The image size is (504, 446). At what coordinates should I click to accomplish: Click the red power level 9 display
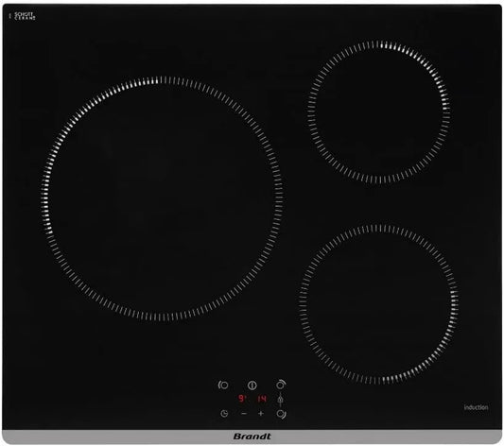click(x=242, y=399)
